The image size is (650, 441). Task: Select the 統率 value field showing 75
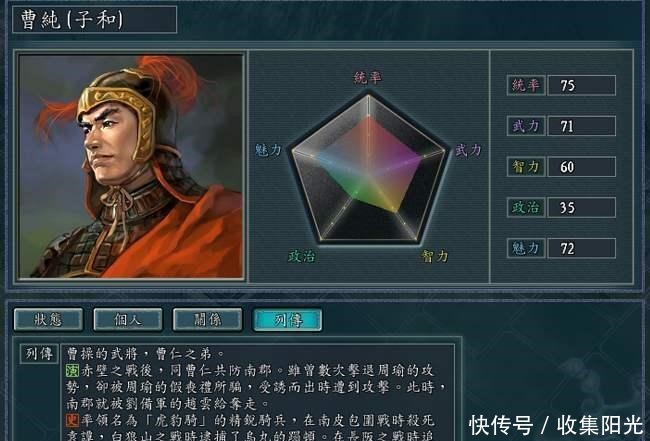point(582,85)
